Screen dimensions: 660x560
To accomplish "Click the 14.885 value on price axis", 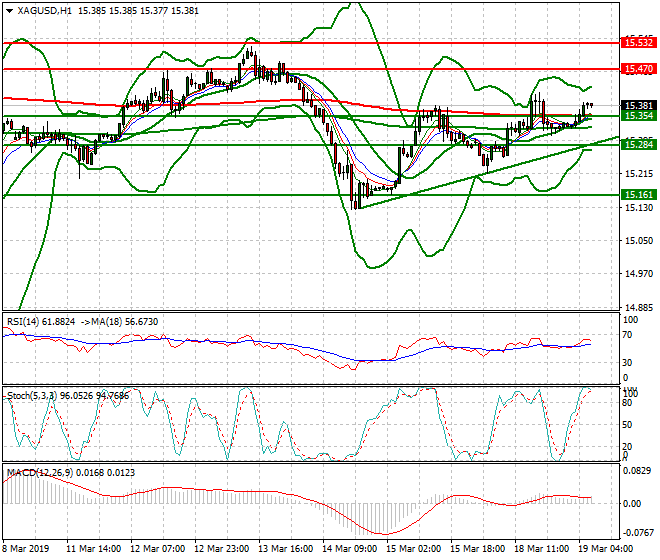I will [637, 308].
